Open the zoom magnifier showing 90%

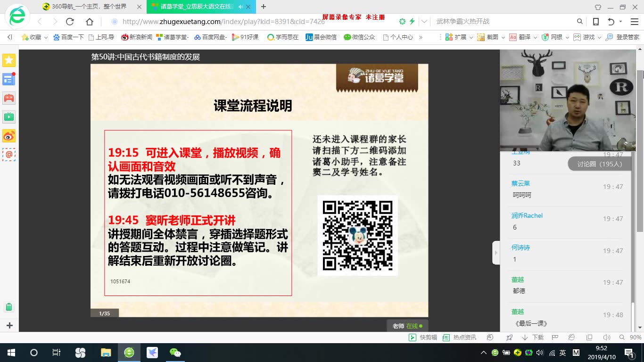click(x=631, y=337)
